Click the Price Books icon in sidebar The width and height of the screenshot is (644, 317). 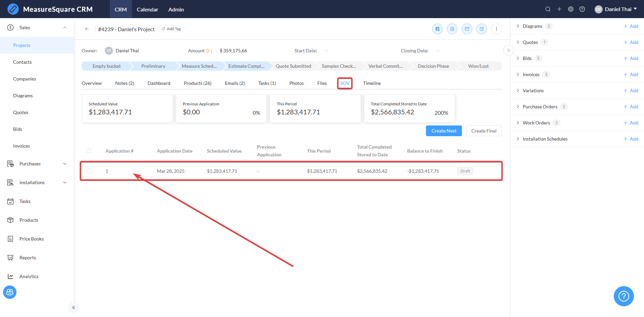[10, 239]
